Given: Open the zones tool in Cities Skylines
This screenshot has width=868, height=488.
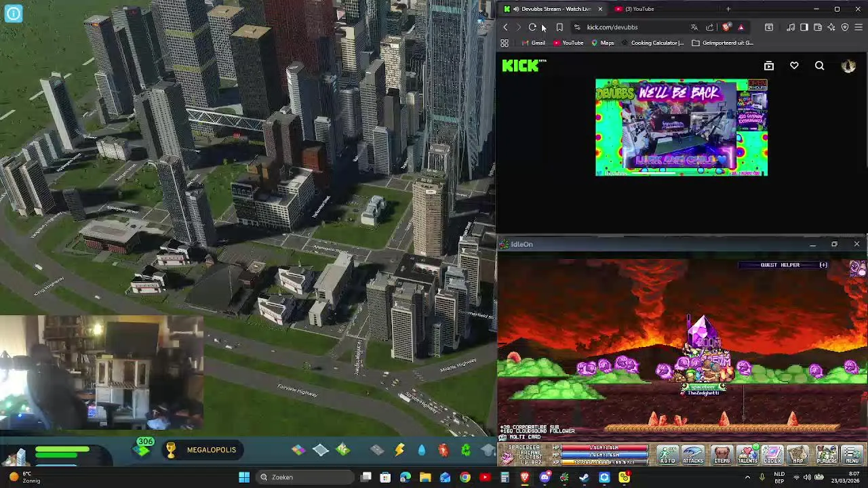Looking at the screenshot, I should 298,450.
